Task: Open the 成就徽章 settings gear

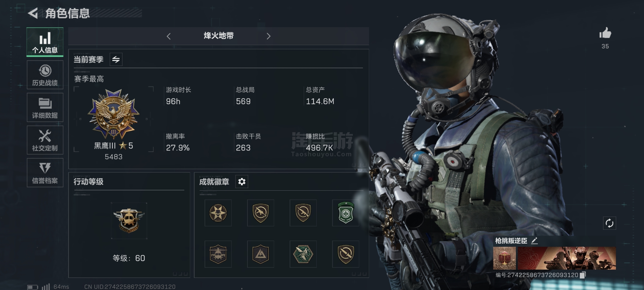Action: pyautogui.click(x=241, y=182)
